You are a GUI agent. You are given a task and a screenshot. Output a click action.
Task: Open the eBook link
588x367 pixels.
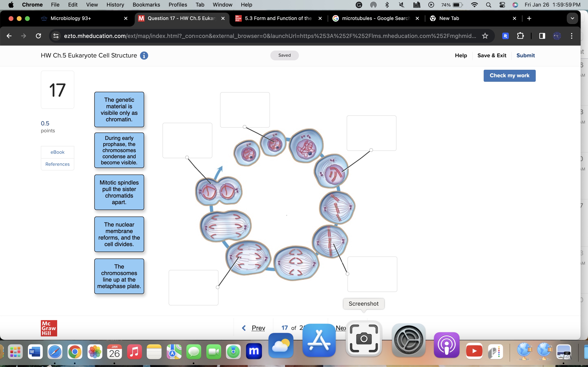pos(57,152)
